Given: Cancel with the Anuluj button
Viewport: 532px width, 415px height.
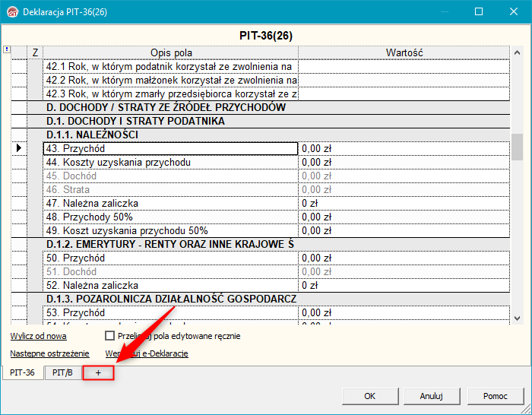Looking at the screenshot, I should pos(431,396).
